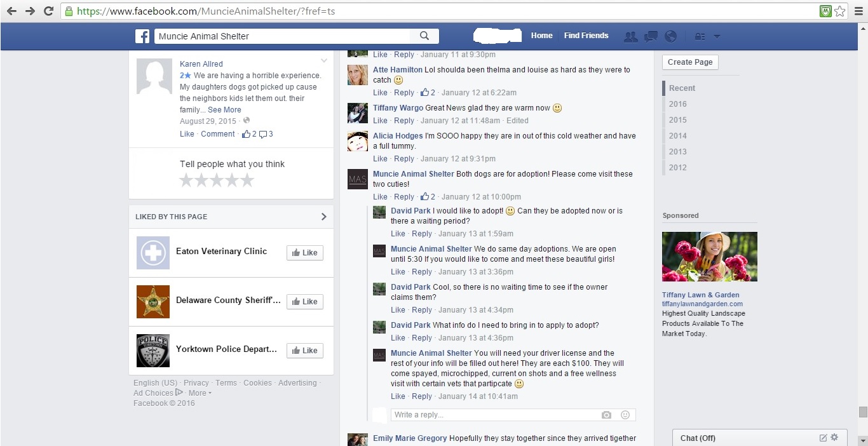Click Comment on Karen Allred's review

tap(218, 134)
